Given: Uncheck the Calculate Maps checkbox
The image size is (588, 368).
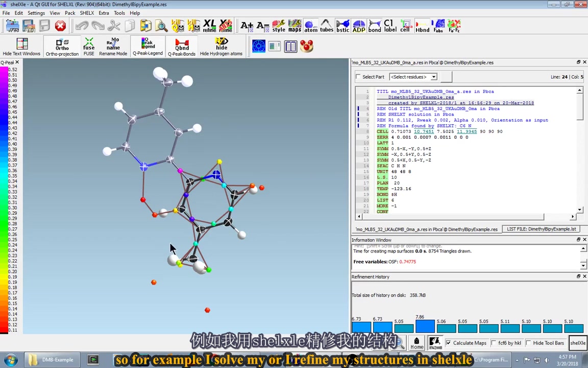Looking at the screenshot, I should (x=449, y=343).
